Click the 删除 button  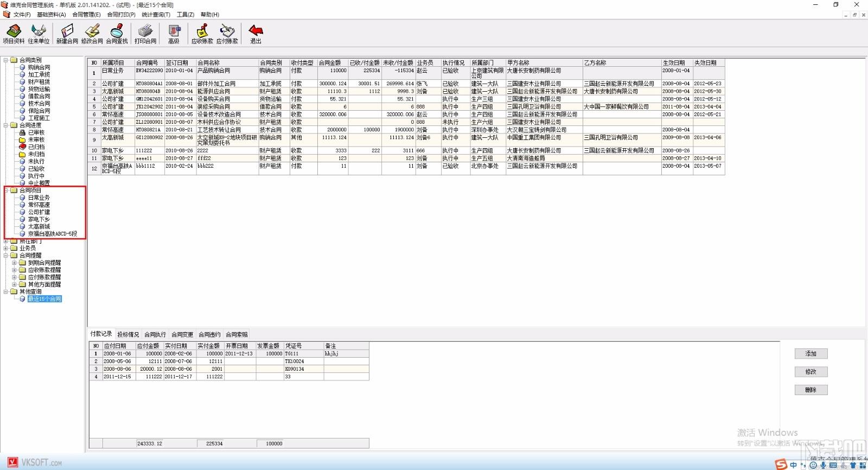[810, 390]
